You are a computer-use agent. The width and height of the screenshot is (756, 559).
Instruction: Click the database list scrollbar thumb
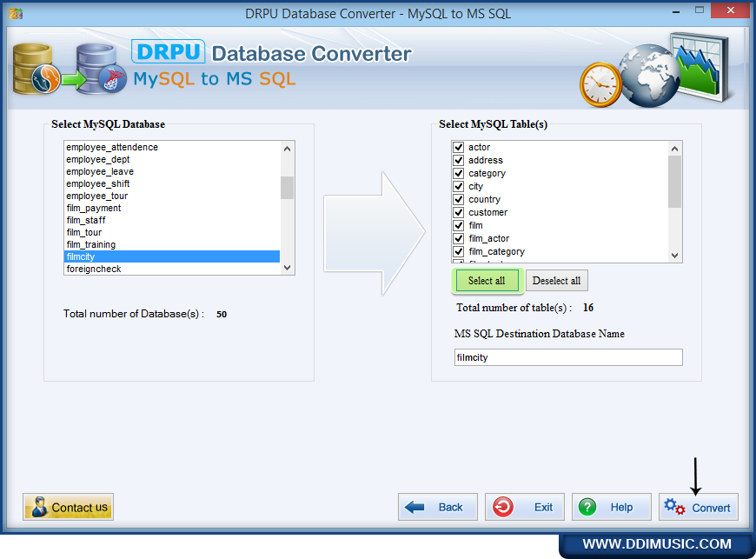pyautogui.click(x=288, y=188)
